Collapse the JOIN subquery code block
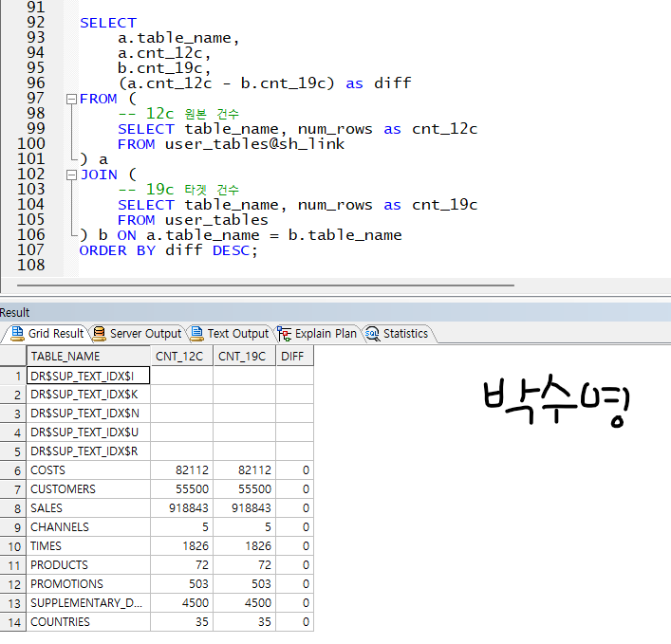This screenshot has width=671, height=644. click(x=71, y=175)
